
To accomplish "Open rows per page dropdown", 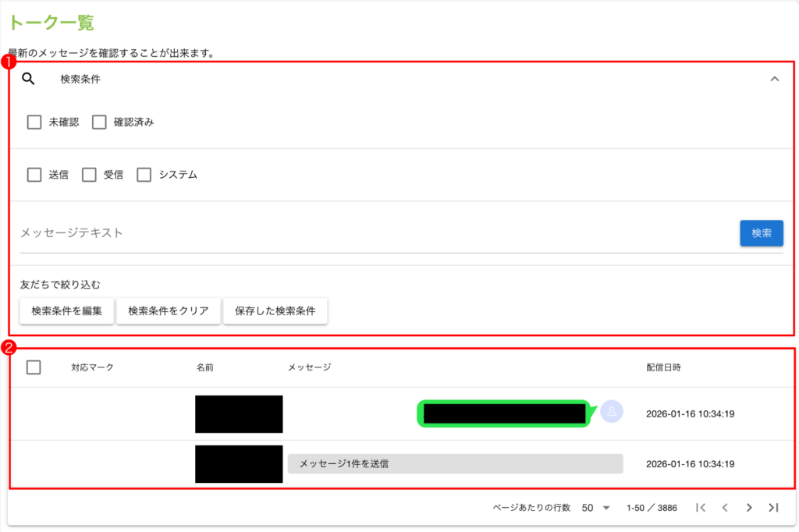I will pyautogui.click(x=596, y=508).
